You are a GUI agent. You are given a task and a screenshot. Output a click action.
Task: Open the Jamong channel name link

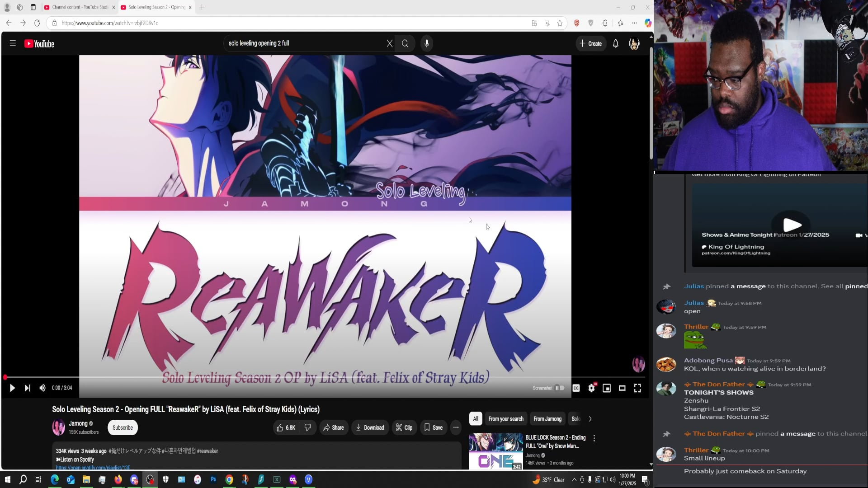pos(78,423)
